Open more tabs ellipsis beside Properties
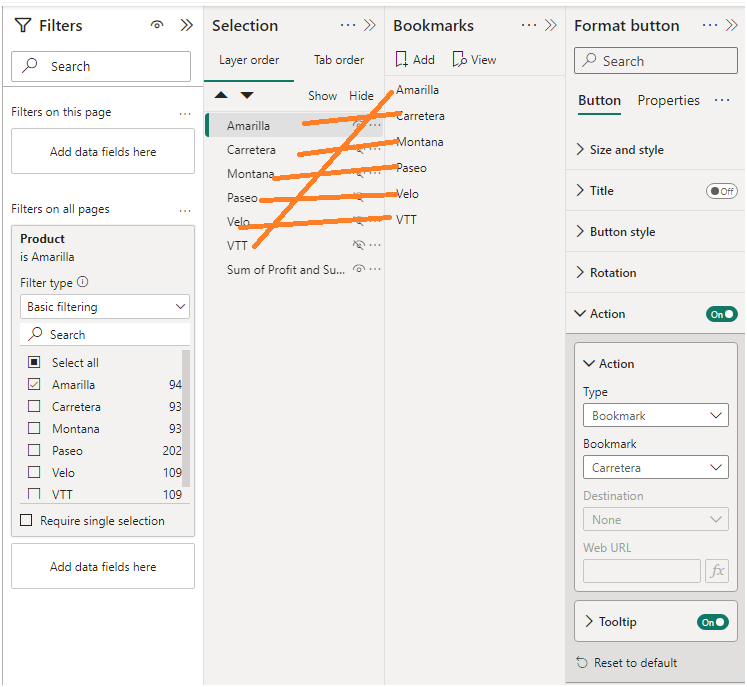The image size is (747, 687). click(722, 100)
